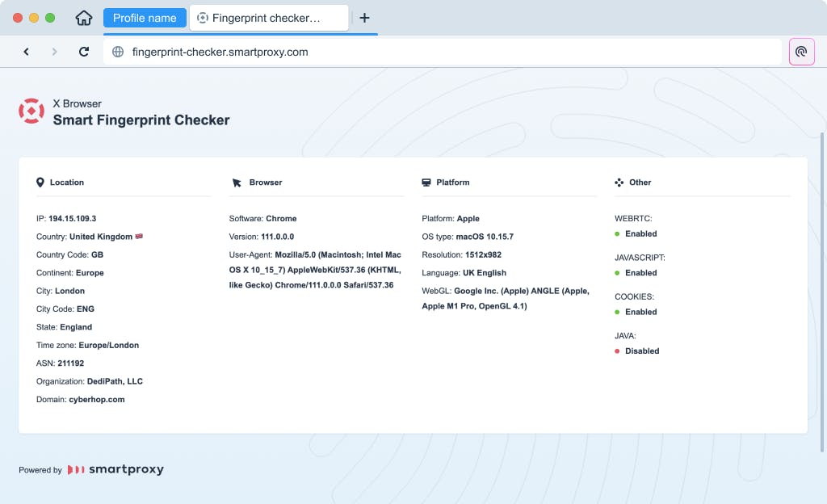Open the fingerprint icon button

pos(801,52)
